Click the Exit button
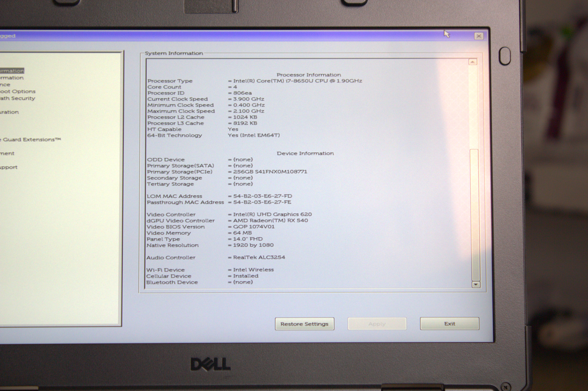 [x=449, y=323]
